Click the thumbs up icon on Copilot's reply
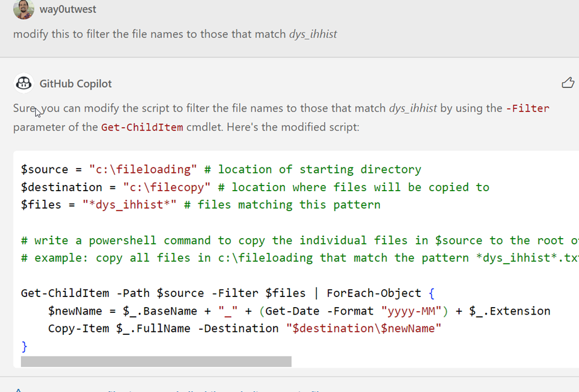Viewport: 579px width, 392px height. coord(568,84)
